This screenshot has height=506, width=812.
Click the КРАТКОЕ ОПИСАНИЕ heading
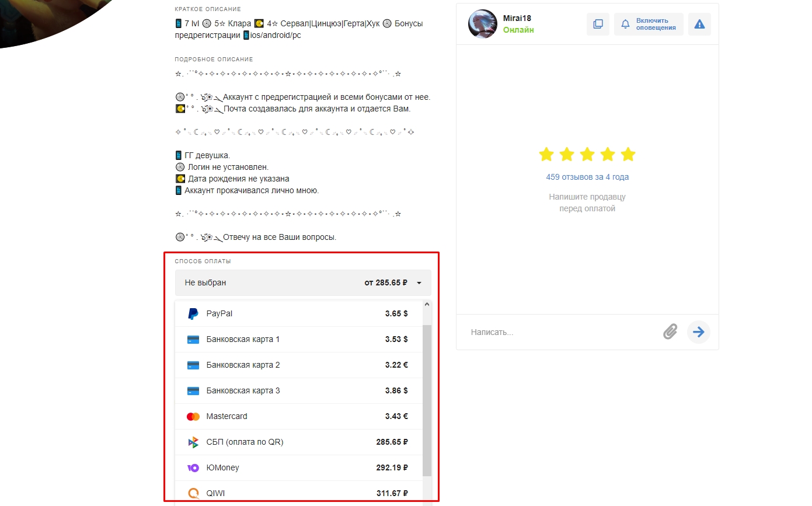(208, 9)
